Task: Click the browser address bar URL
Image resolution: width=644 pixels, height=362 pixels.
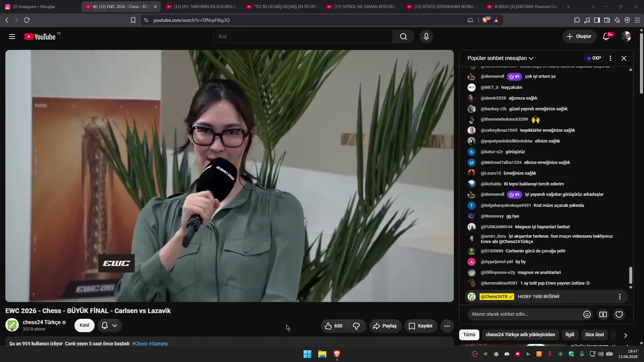Action: click(192, 20)
